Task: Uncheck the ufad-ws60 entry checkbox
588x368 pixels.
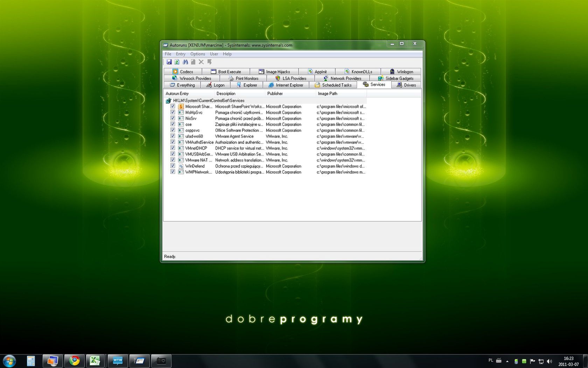Action: click(x=173, y=136)
